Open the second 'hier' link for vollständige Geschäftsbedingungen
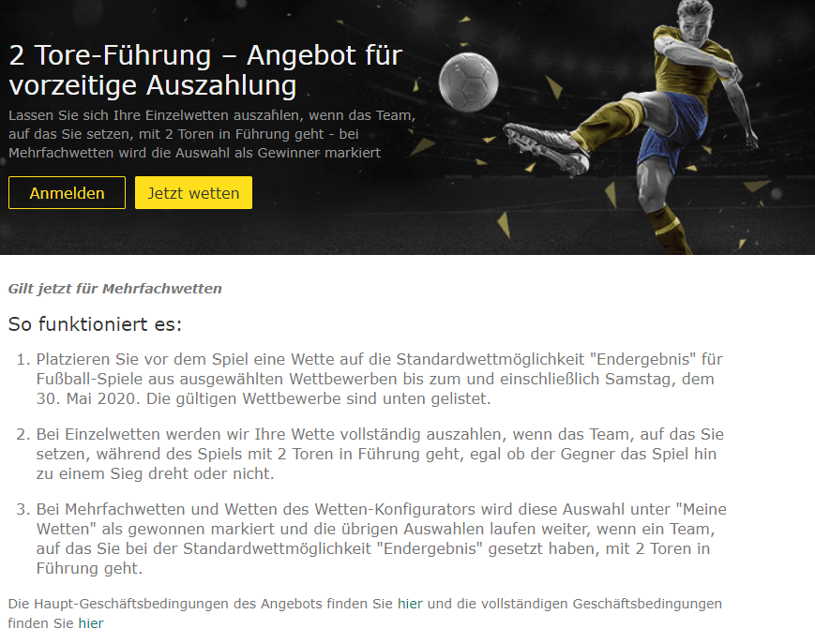The image size is (815, 644). pyautogui.click(x=91, y=623)
